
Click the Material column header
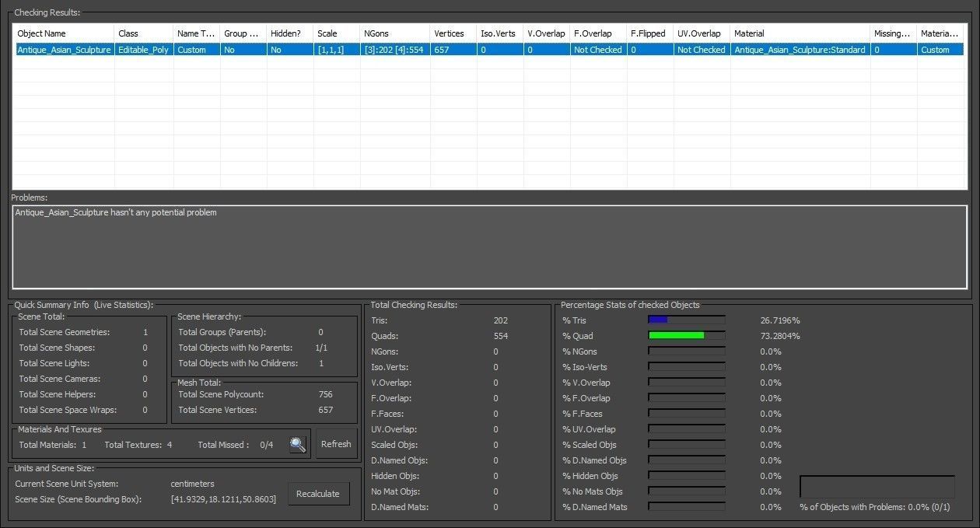pos(800,33)
